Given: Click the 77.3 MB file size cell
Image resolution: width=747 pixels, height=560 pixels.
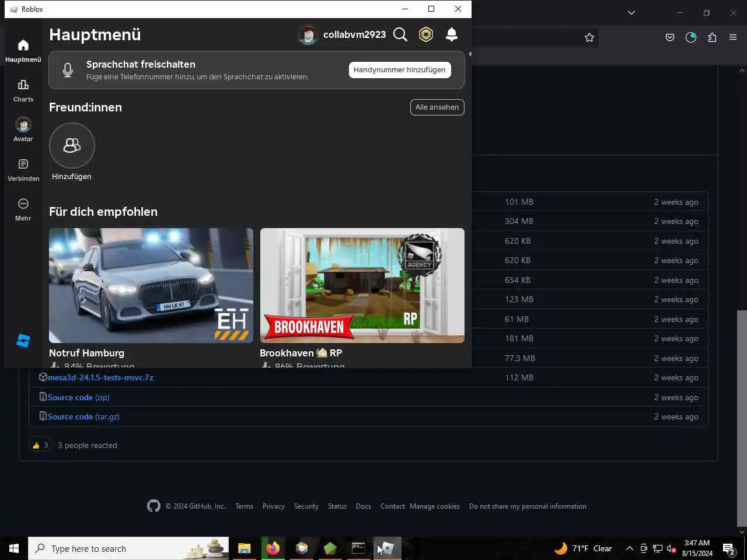Looking at the screenshot, I should click(520, 358).
